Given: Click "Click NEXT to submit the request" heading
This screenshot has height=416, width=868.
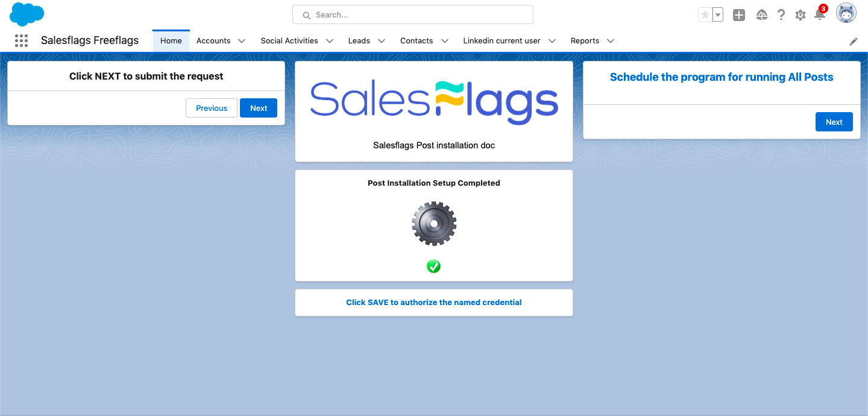Looking at the screenshot, I should 146,77.
